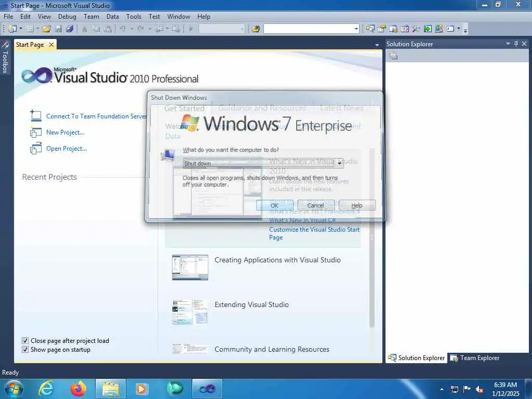The width and height of the screenshot is (532, 399).
Task: Open Windows Media Player taskbar icon
Action: coord(142,389)
